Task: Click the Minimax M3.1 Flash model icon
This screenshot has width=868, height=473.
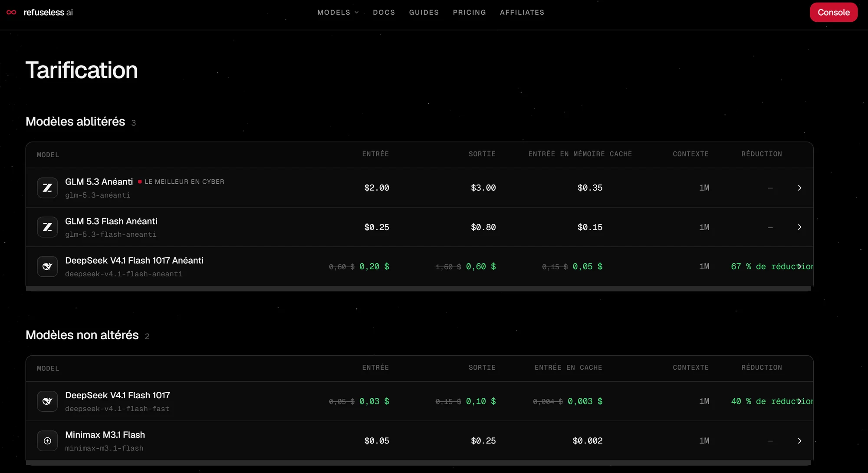Action: pos(47,441)
